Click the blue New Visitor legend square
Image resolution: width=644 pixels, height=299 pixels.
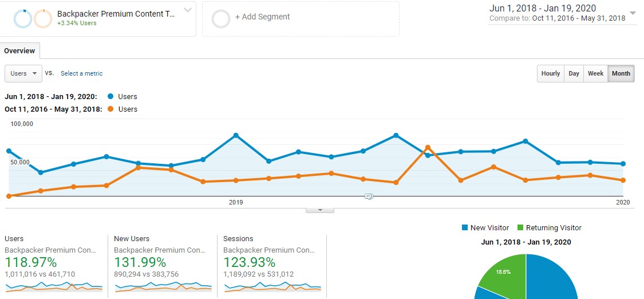464,227
